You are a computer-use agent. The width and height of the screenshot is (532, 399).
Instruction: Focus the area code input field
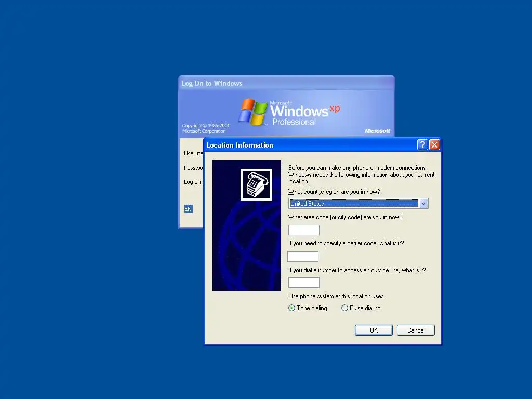click(303, 230)
